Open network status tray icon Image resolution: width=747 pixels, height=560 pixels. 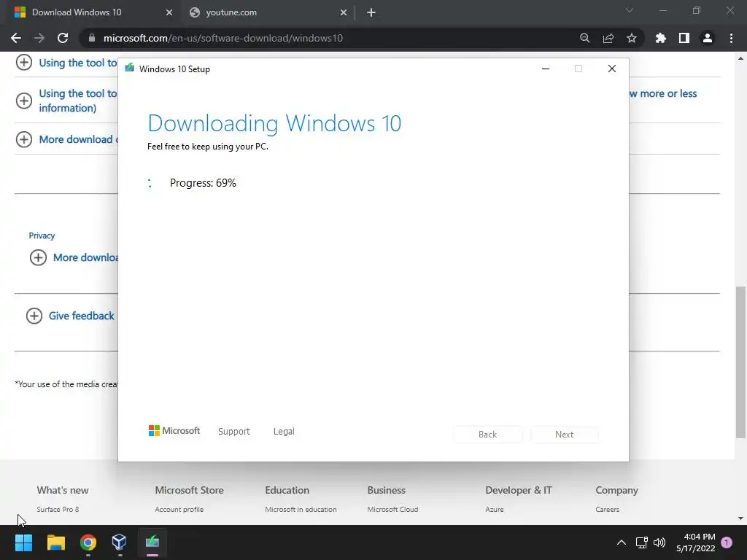coord(642,542)
